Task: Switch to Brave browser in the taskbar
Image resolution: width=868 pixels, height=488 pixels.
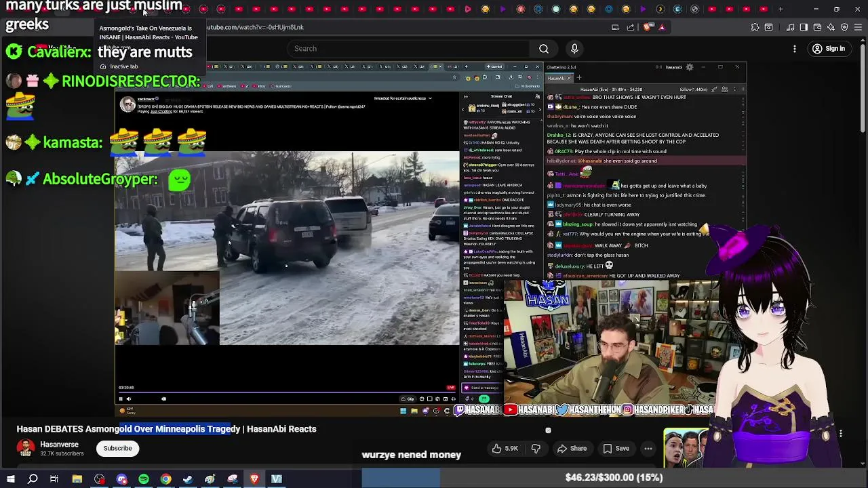Action: pyautogui.click(x=254, y=479)
